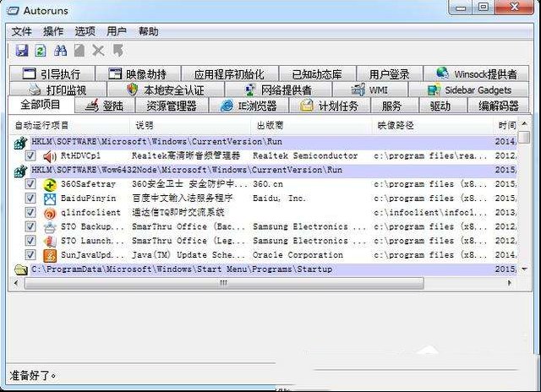Switch to the 本地安全认证 tab
Viewport: 541px width, 392px height.
click(166, 90)
